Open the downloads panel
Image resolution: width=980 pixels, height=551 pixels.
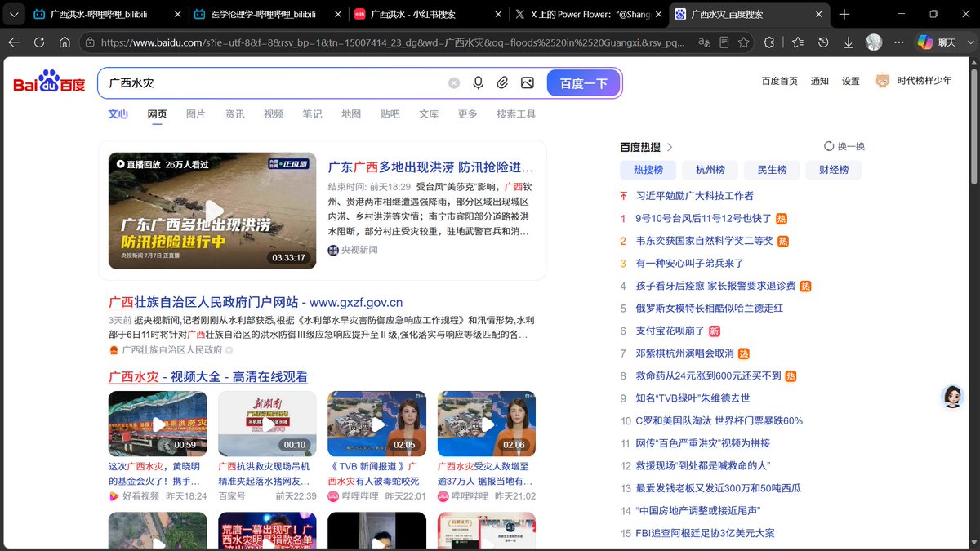[849, 42]
